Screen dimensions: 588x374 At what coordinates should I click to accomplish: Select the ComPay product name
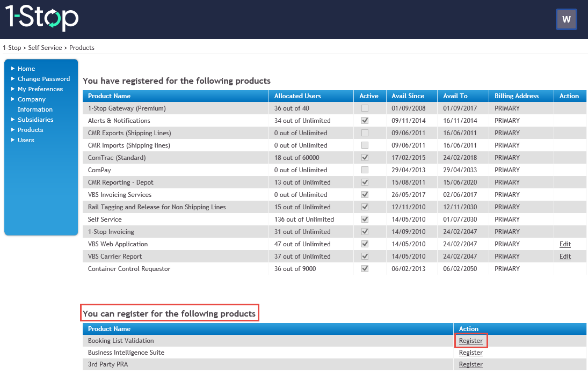(99, 170)
